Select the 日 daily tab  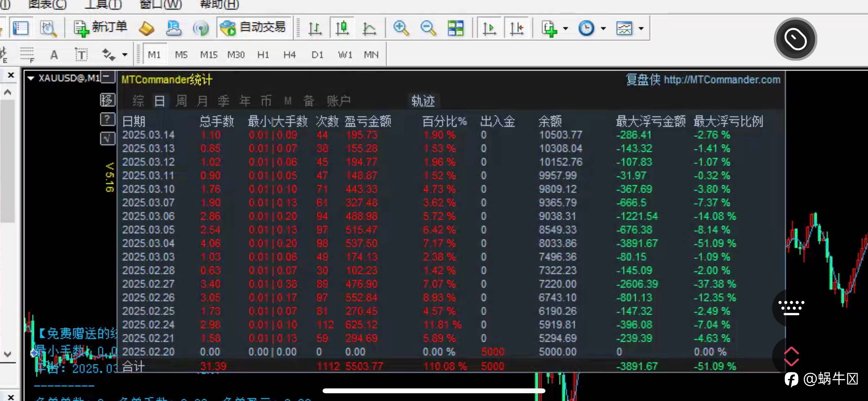pyautogui.click(x=160, y=101)
